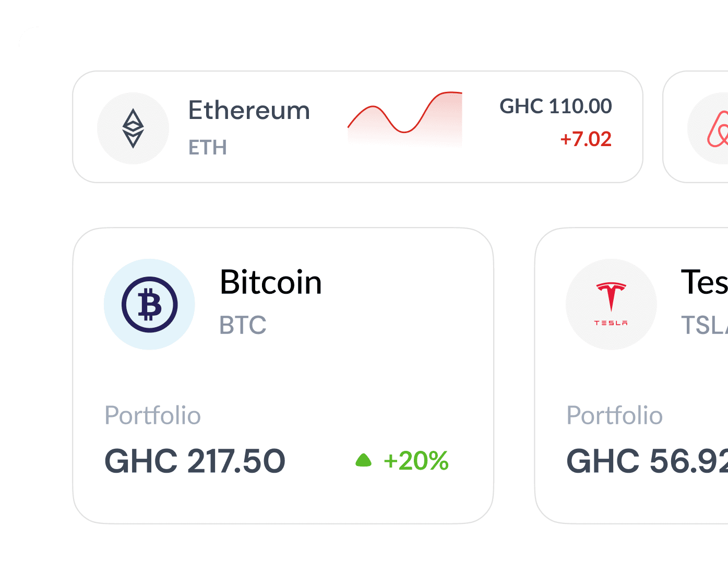Click the BTC ticker label
The height and width of the screenshot is (562, 728).
pyautogui.click(x=243, y=325)
